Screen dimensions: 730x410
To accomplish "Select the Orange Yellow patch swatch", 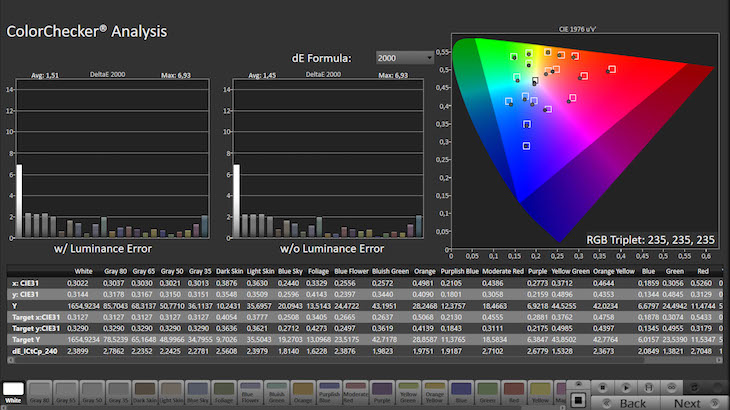I will tap(435, 392).
